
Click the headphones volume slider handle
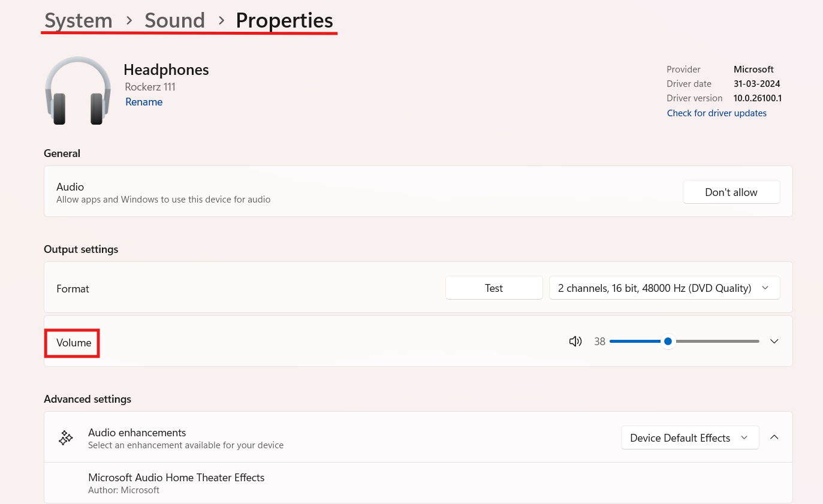(668, 342)
